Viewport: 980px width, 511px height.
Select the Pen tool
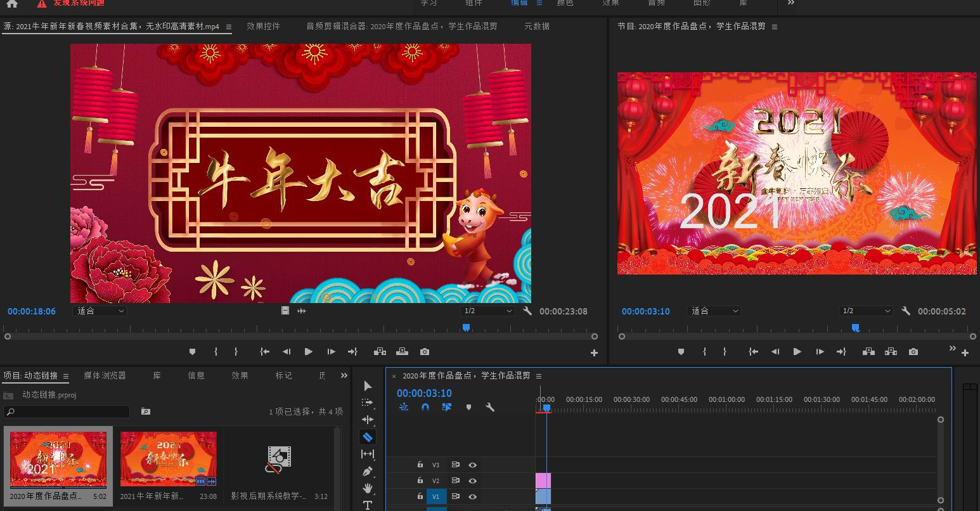368,471
